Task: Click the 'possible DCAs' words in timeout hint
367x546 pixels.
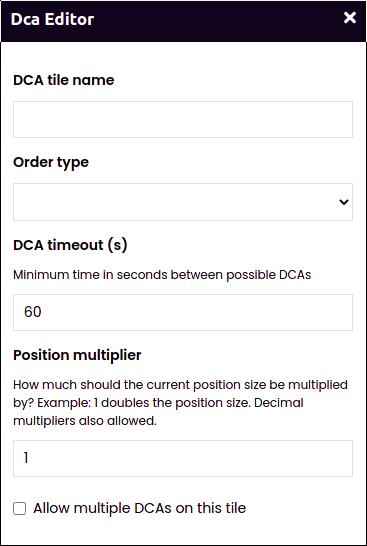Action: coord(268,275)
